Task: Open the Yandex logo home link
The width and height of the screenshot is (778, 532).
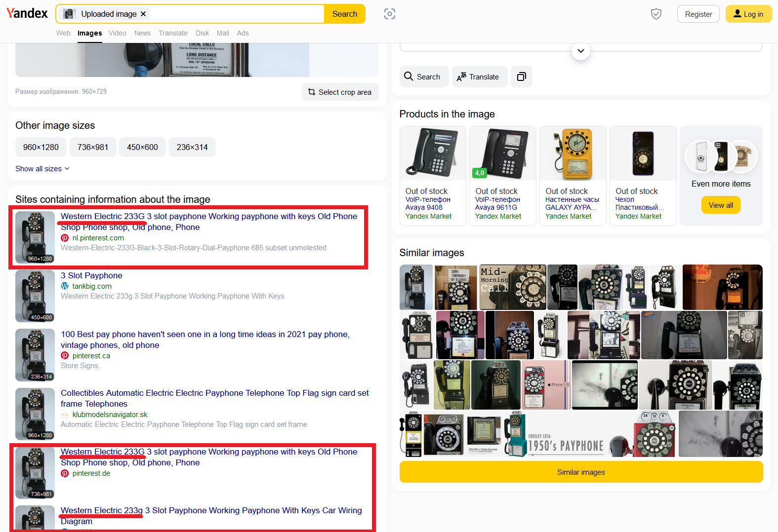Action: pos(27,13)
